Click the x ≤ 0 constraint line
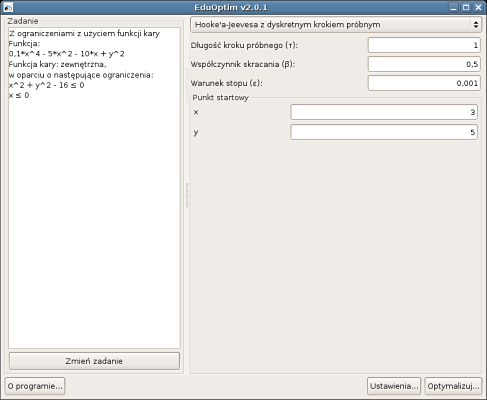 [19, 95]
